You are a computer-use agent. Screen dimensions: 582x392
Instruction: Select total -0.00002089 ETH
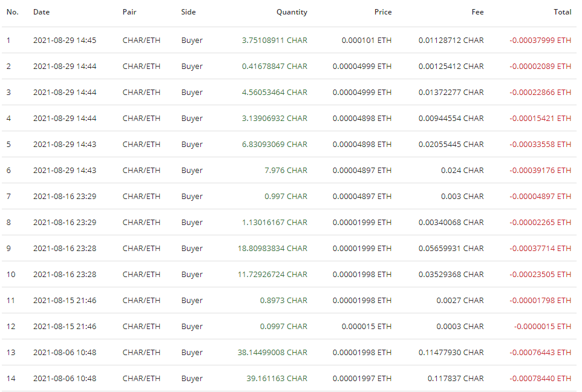coord(540,66)
